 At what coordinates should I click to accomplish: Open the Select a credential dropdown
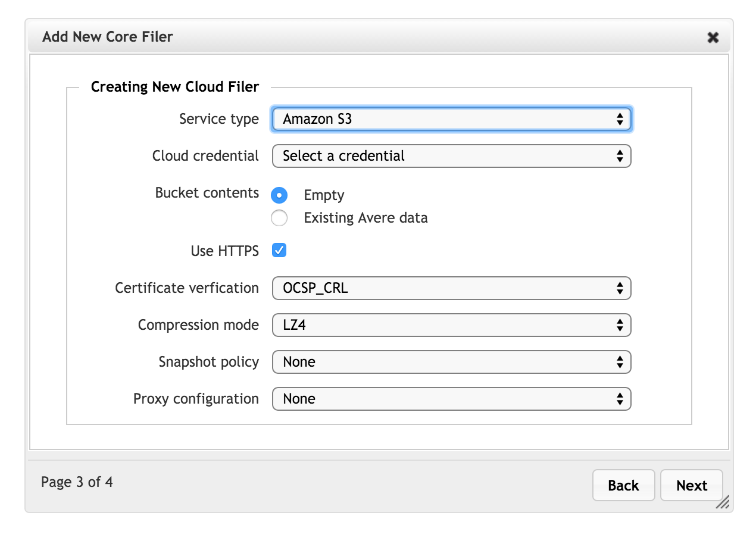(451, 156)
